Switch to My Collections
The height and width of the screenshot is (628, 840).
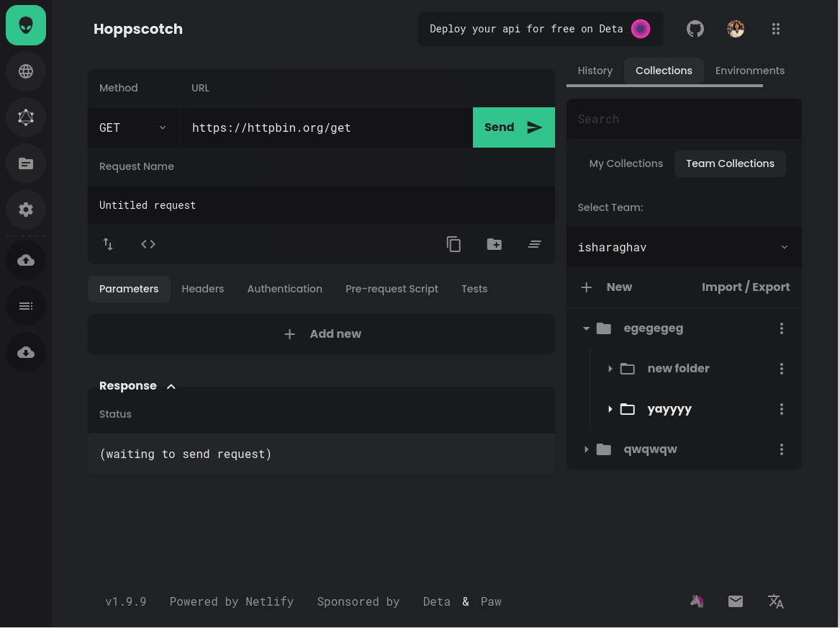[626, 163]
